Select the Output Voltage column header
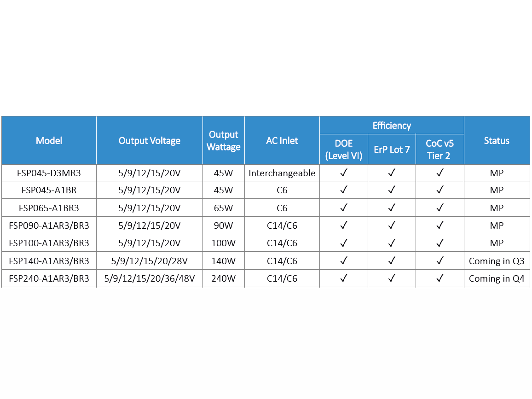The width and height of the screenshot is (532, 399). pyautogui.click(x=150, y=141)
